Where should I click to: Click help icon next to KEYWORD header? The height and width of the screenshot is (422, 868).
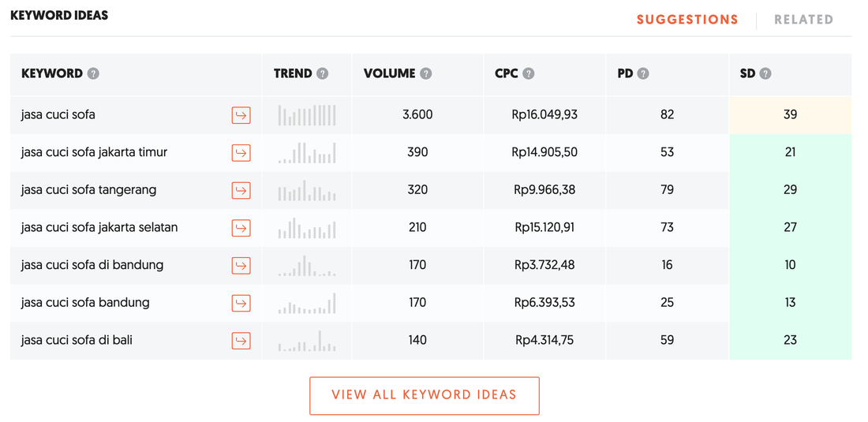[x=93, y=73]
